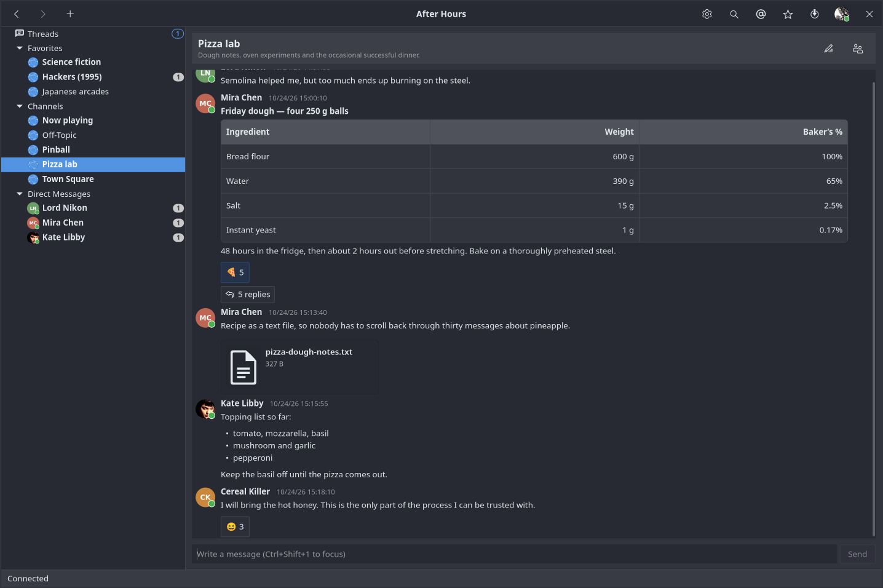Show channel members with the people icon
The height and width of the screenshot is (588, 883).
coord(858,49)
